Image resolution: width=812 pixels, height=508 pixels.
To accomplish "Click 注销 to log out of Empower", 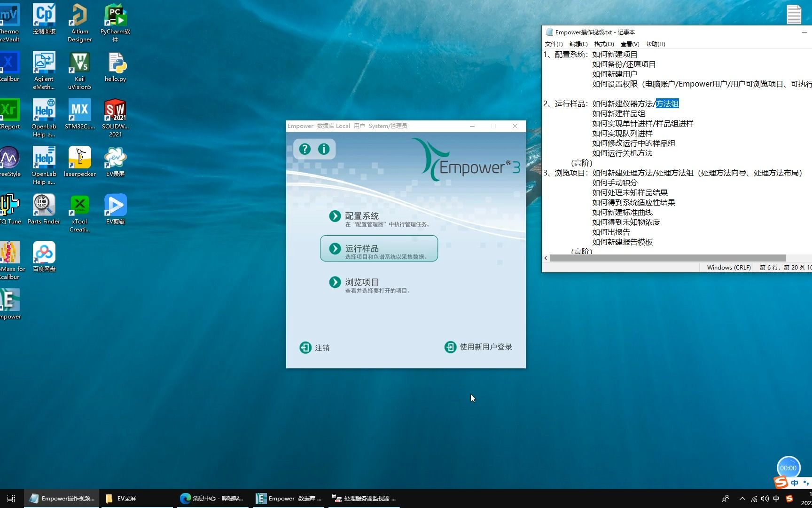I will pos(314,348).
